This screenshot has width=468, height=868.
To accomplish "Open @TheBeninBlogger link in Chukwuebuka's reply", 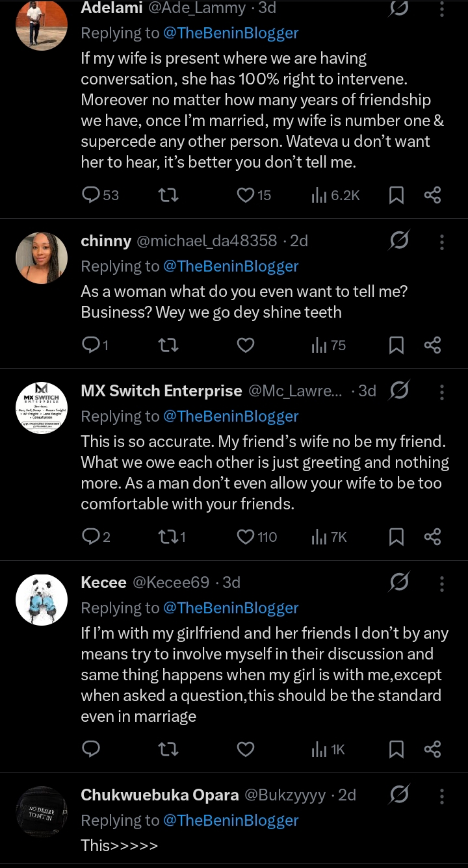I will [x=230, y=821].
